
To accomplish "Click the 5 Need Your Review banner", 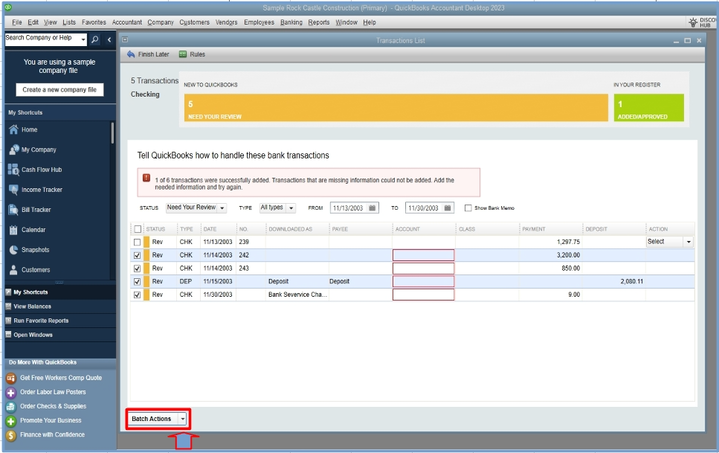I will point(396,108).
